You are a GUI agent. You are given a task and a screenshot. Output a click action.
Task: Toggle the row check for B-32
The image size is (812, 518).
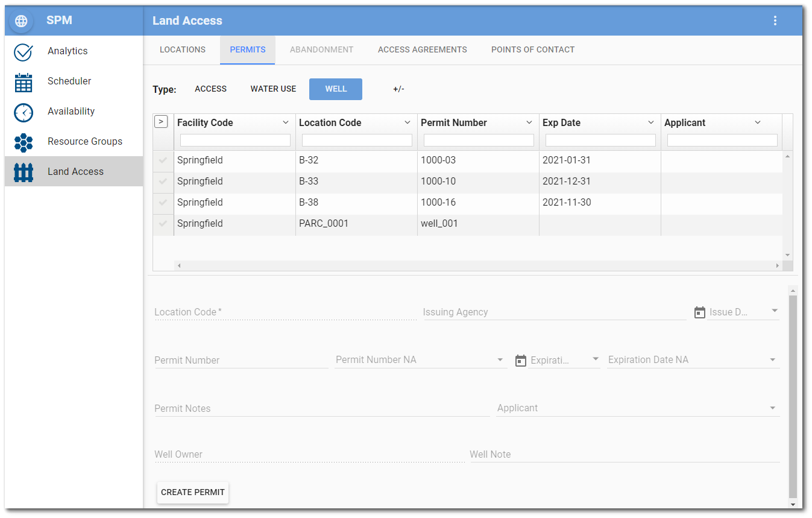[163, 160]
